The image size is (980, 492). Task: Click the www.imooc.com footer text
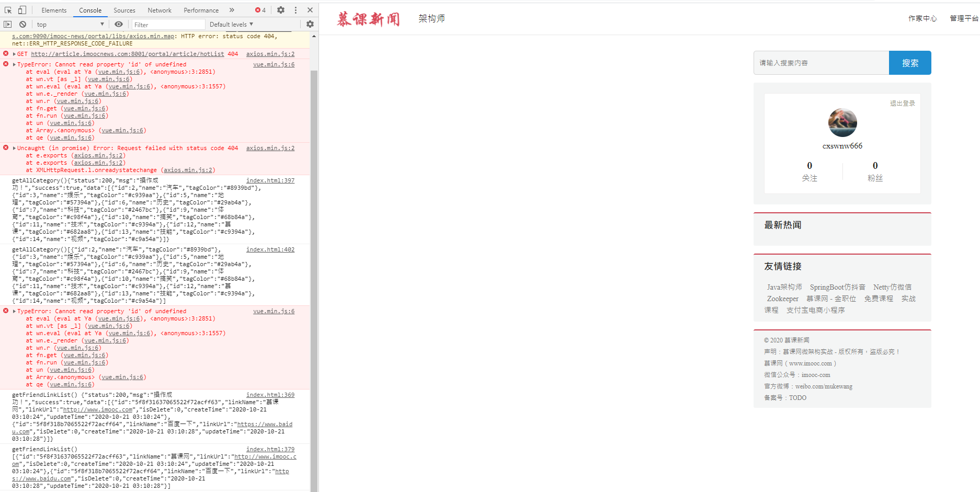point(811,363)
